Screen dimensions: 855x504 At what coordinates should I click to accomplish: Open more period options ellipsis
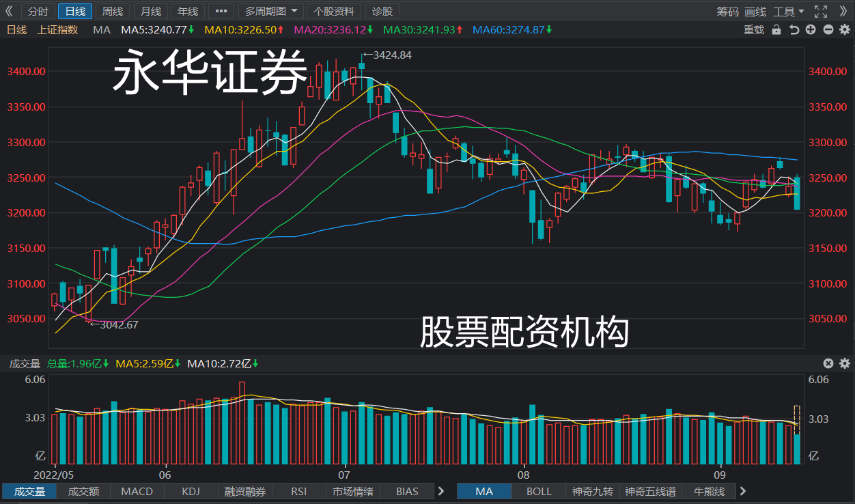click(221, 12)
